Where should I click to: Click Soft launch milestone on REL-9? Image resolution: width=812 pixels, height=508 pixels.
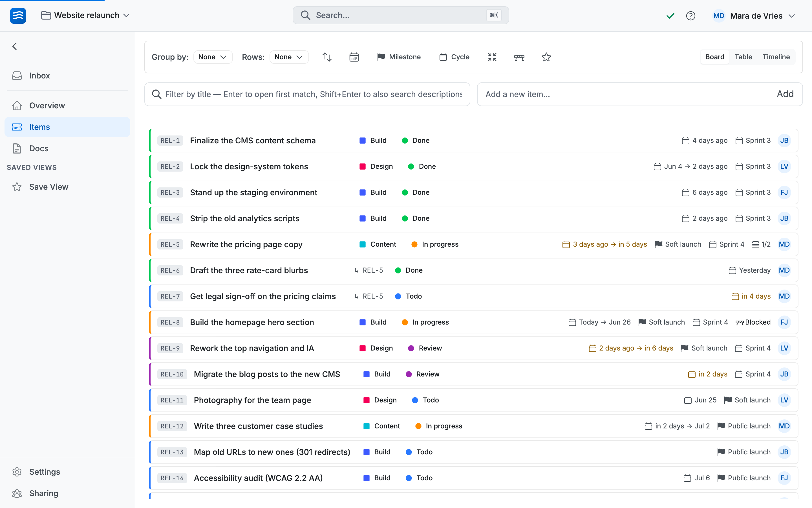[704, 349]
